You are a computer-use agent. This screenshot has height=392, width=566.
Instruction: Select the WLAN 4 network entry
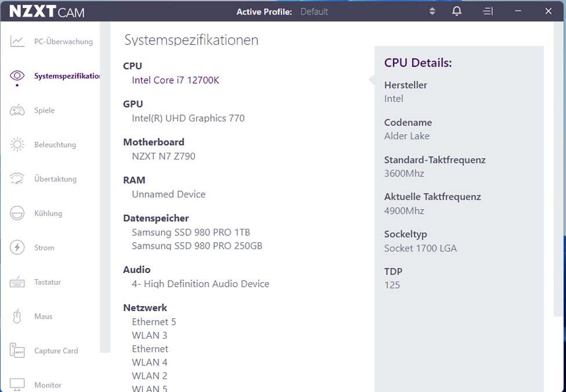(149, 362)
